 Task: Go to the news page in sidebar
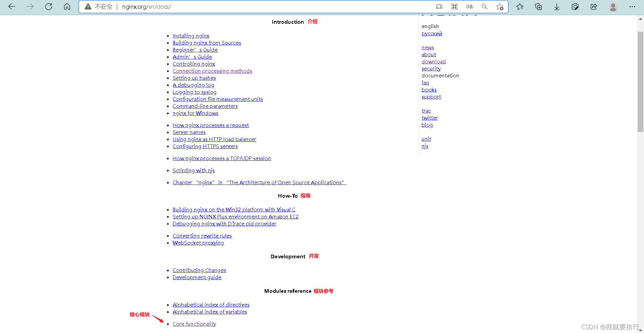coord(428,48)
